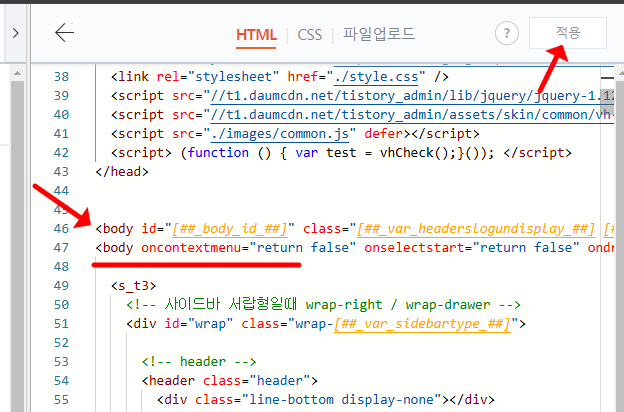The image size is (624, 412).
Task: Click the jquery script URL on line 39
Action: point(412,96)
